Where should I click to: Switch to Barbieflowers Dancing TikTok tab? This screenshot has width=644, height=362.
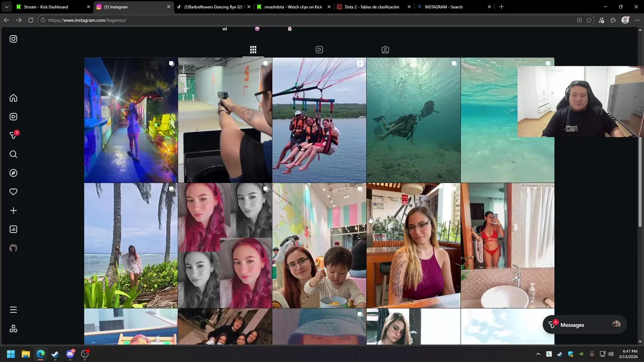[213, 7]
